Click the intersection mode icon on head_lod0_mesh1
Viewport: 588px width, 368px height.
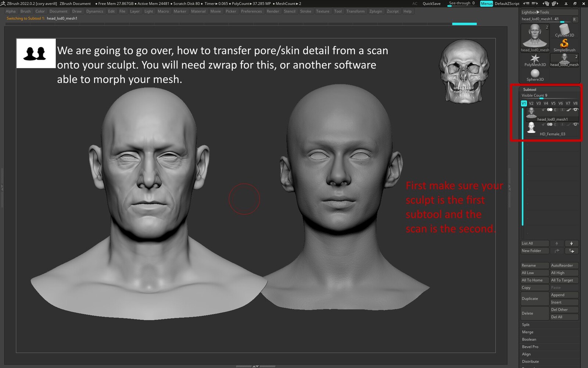click(562, 110)
